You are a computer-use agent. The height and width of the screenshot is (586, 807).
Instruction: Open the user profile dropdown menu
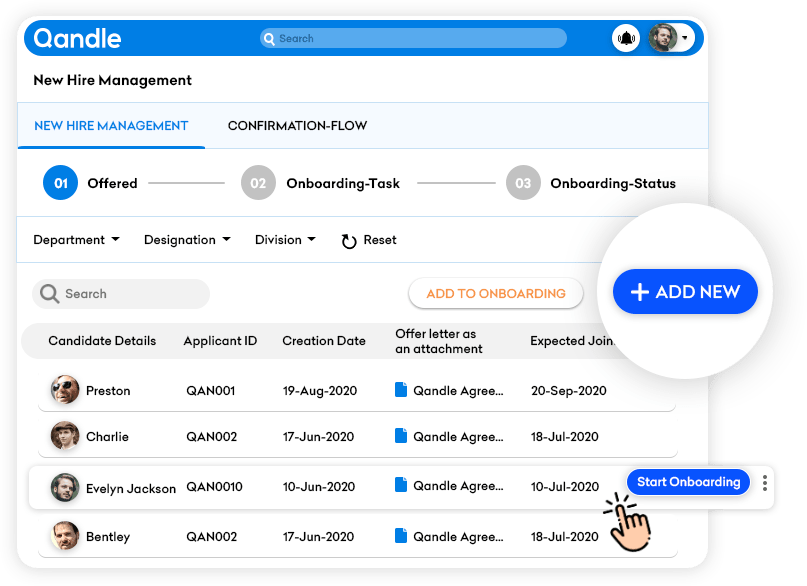pos(685,38)
